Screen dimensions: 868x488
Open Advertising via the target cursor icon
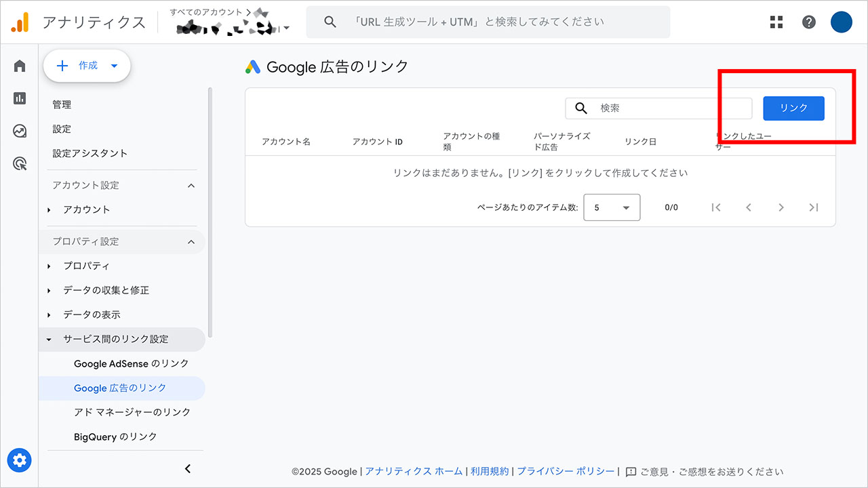tap(19, 163)
